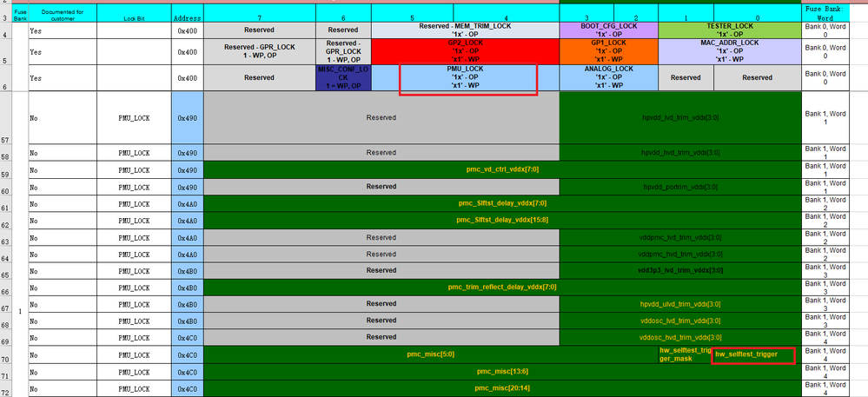
Task: Select the pmc_misc[20:14] cell
Action: pyautogui.click(x=503, y=388)
